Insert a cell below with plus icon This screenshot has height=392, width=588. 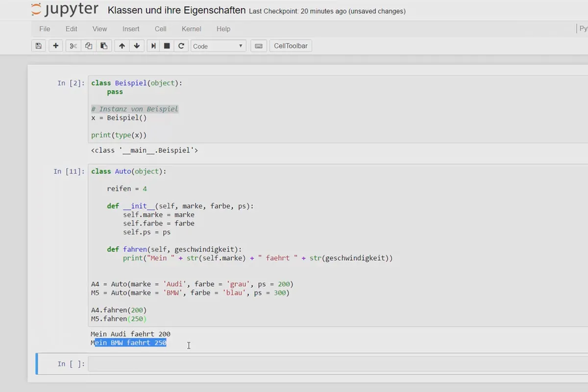click(56, 46)
